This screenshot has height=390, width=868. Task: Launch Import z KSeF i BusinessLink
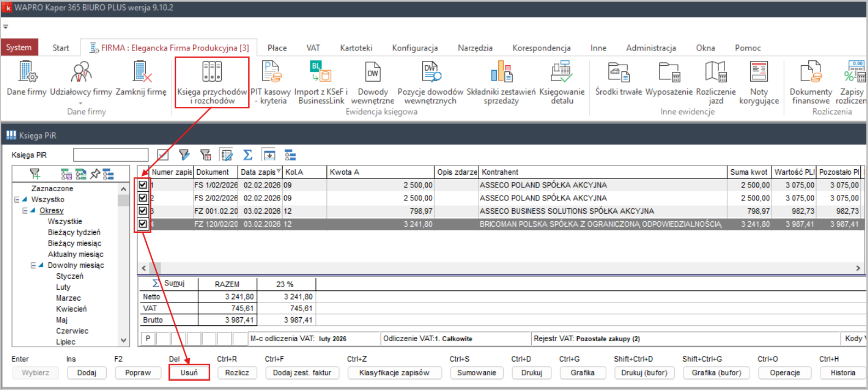point(321,82)
